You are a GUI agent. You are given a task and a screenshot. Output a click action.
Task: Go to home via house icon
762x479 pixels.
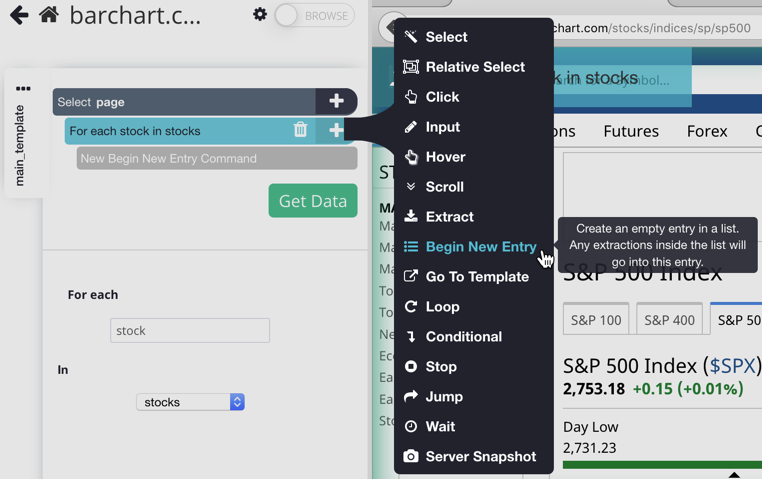[48, 15]
